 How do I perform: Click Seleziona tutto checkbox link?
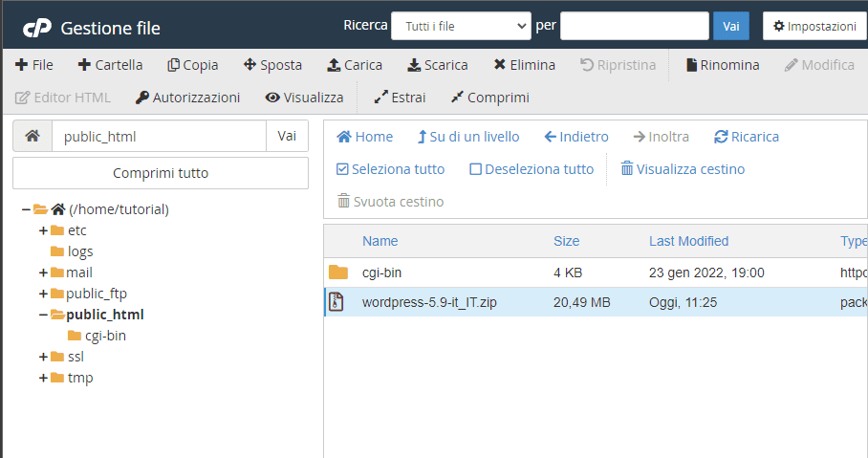390,169
